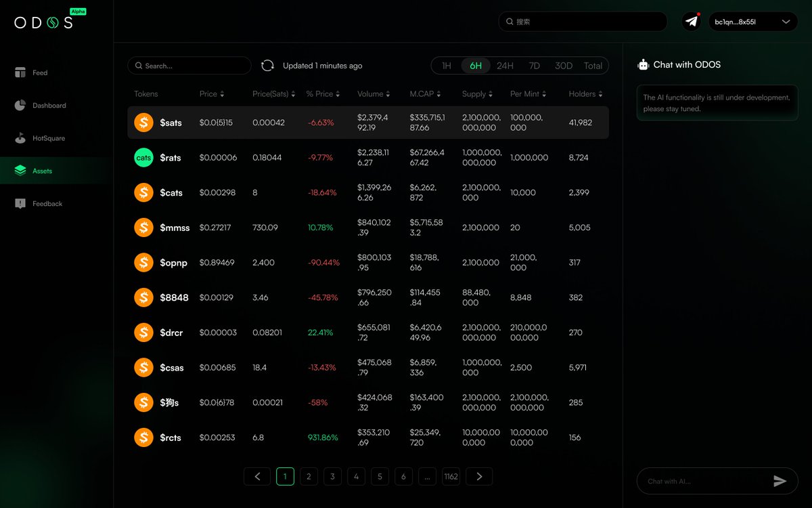
Task: Click the Telegram paper plane icon
Action: coord(691,22)
